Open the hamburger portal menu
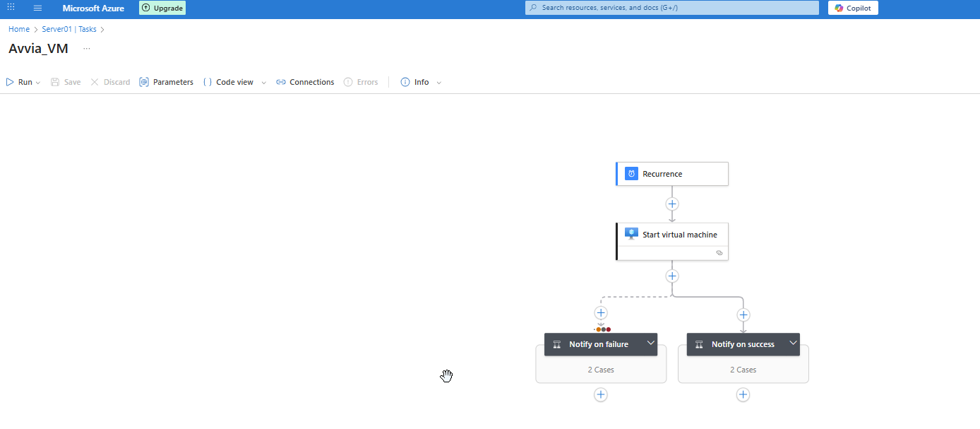Screen dimensions: 980x429 pyautogui.click(x=37, y=8)
